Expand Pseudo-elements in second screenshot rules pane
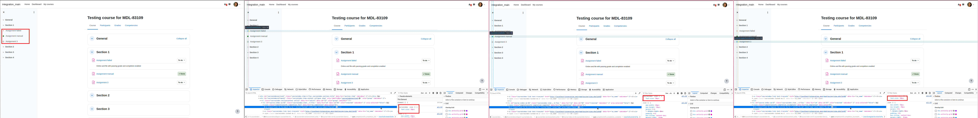The image size is (980, 118). pos(398,96)
